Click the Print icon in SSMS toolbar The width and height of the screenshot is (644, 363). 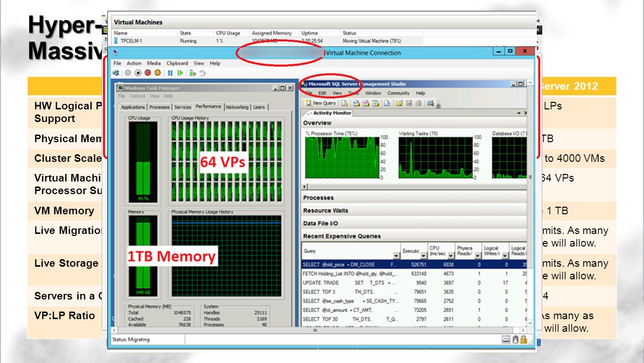pos(418,103)
